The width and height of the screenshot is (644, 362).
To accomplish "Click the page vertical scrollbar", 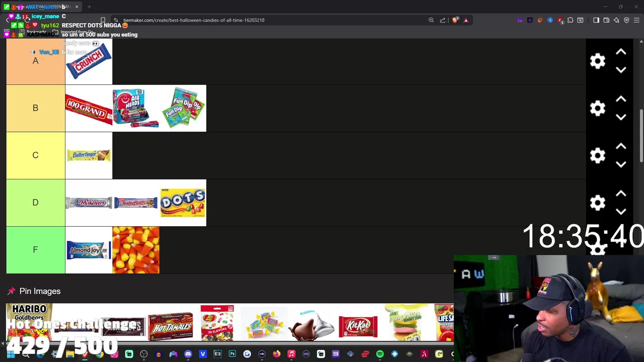I will pyautogui.click(x=641, y=136).
